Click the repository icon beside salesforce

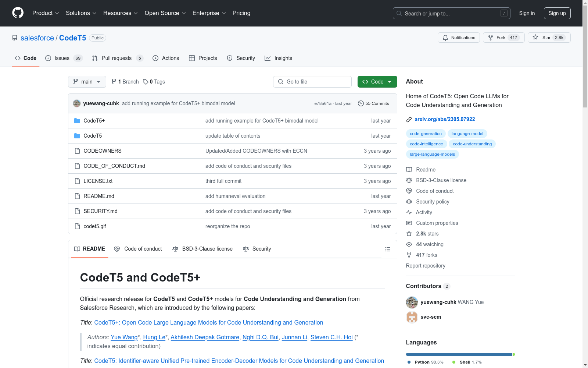pos(15,38)
